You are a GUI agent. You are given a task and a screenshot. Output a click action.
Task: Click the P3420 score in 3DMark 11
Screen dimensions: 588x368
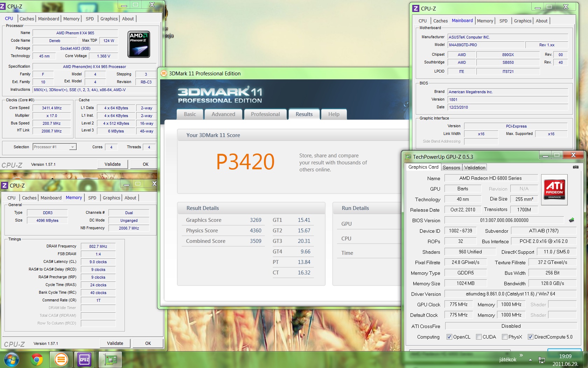click(x=245, y=162)
